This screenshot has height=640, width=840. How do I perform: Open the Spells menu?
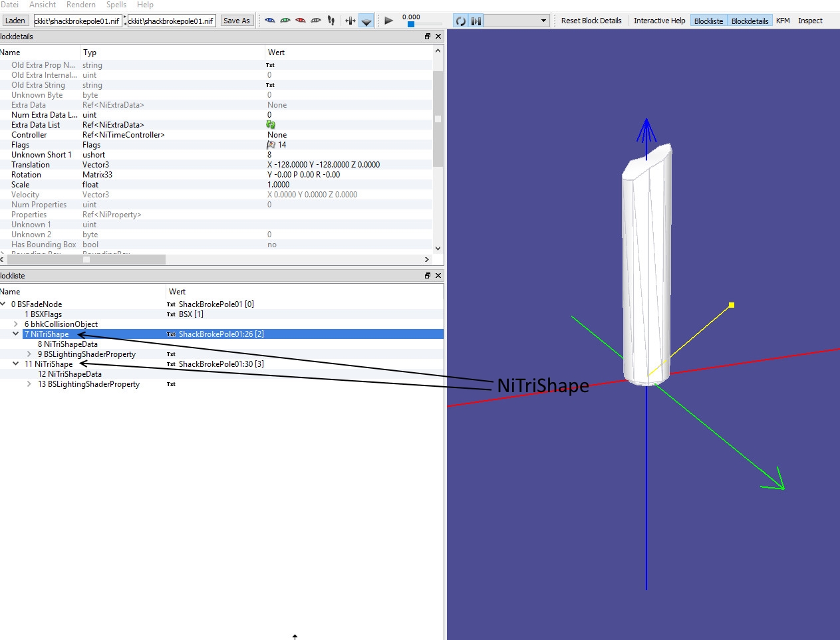116,5
